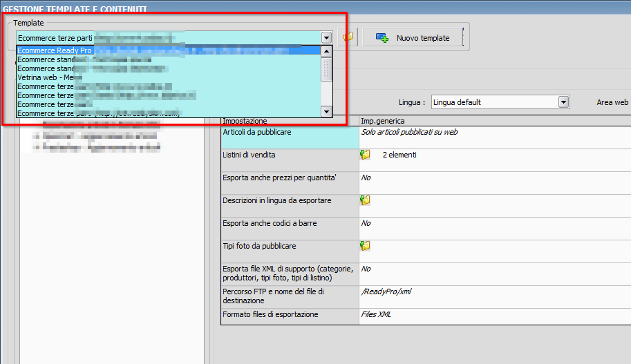Screen dimensions: 631x364
Task: Click the 'Imp.generica' column header
Action: click(x=383, y=121)
